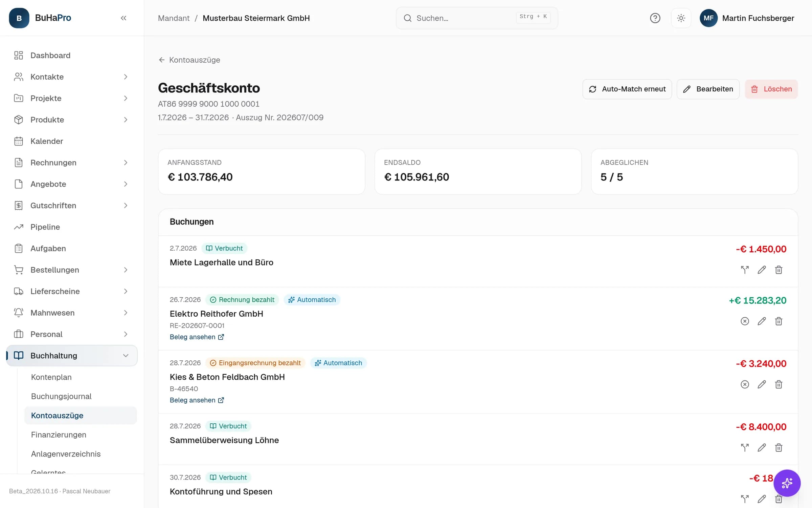Open the Martin Fuchsberger user menu
Screen dimensions: 812x508
(747, 18)
